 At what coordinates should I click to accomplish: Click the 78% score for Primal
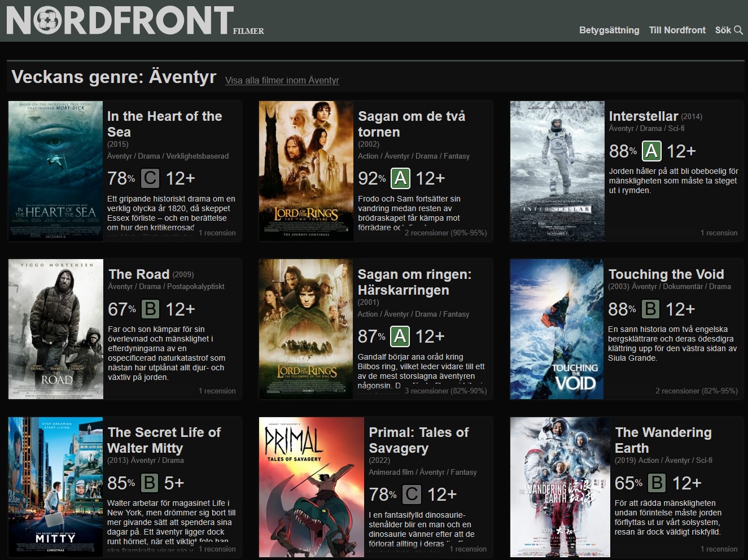coord(383,495)
